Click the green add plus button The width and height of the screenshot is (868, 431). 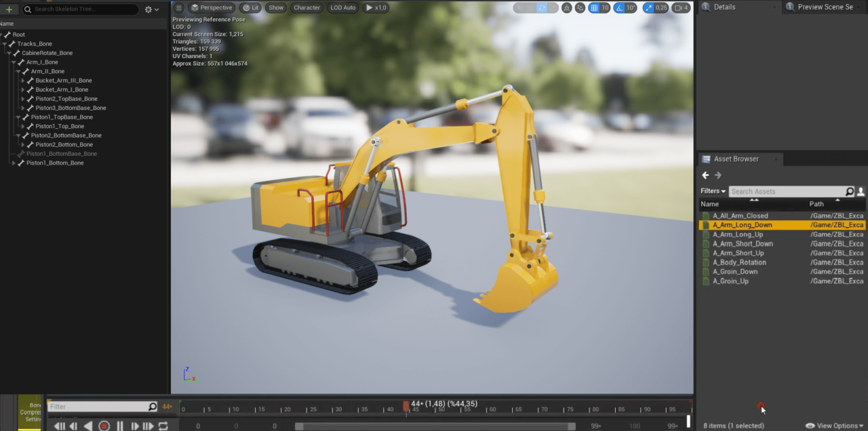coord(9,9)
